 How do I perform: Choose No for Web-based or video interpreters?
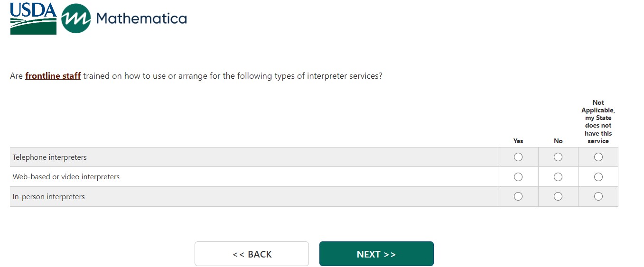pyautogui.click(x=558, y=177)
